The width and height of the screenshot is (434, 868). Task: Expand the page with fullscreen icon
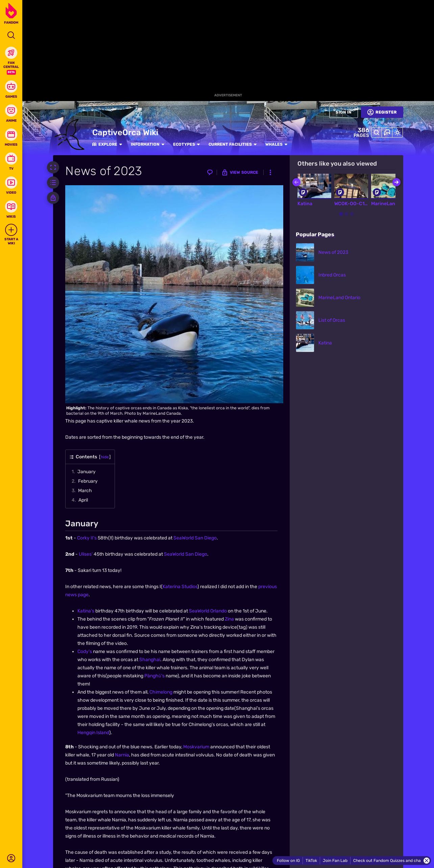pos(53,167)
